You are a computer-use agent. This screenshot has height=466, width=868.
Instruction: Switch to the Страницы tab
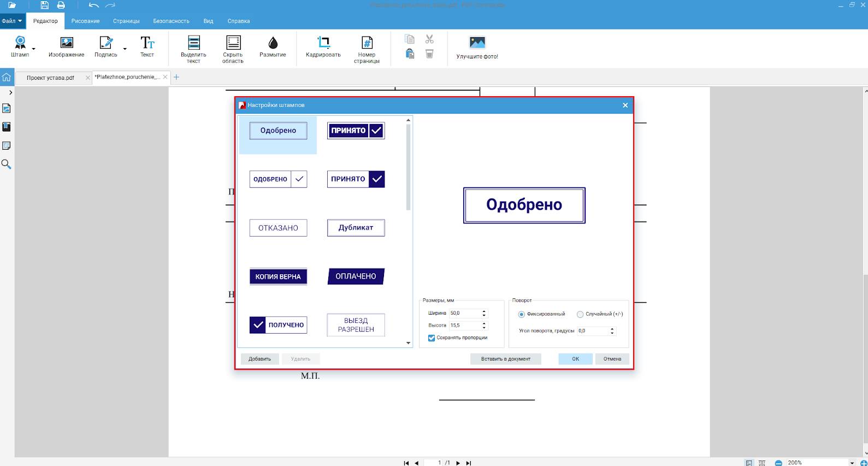tap(126, 21)
